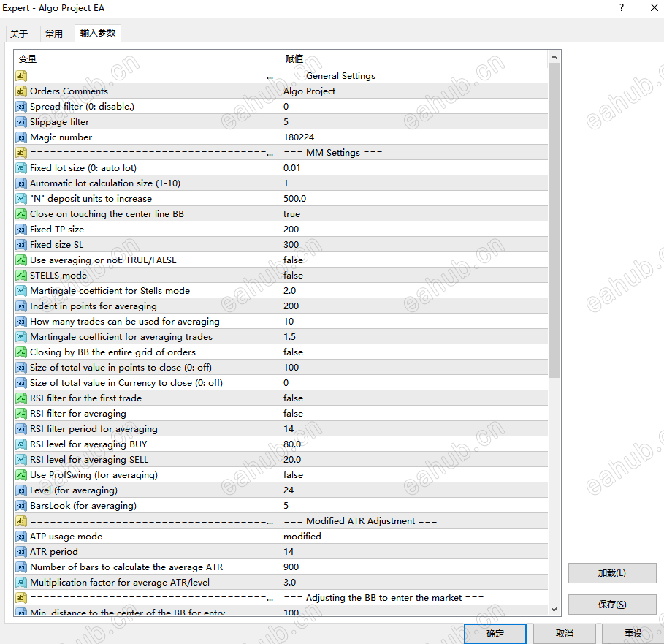This screenshot has height=644, width=664.
Task: Select Multiplication factor for average ATR/level row
Action: tap(281, 583)
